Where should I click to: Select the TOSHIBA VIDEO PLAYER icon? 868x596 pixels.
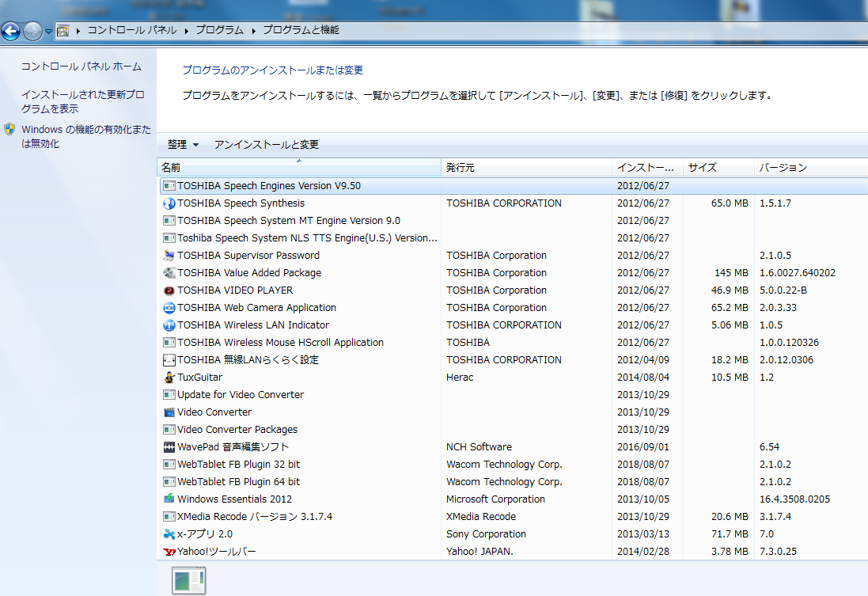169,290
